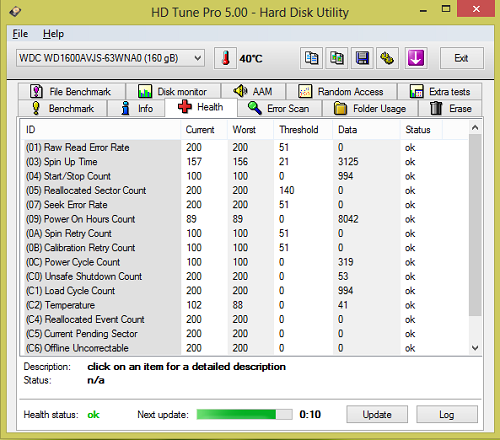Click the scroll down arrow of attribute list

tap(475, 348)
